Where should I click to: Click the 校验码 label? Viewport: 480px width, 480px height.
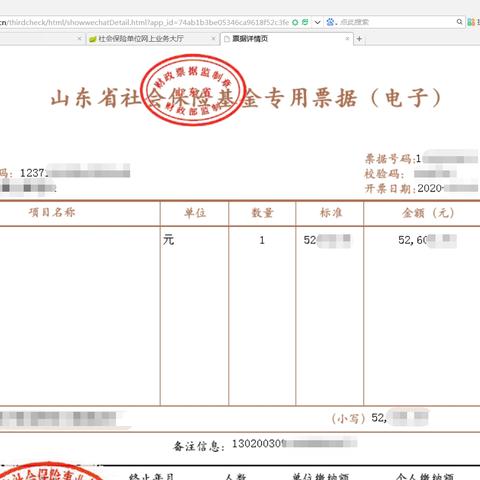point(383,174)
